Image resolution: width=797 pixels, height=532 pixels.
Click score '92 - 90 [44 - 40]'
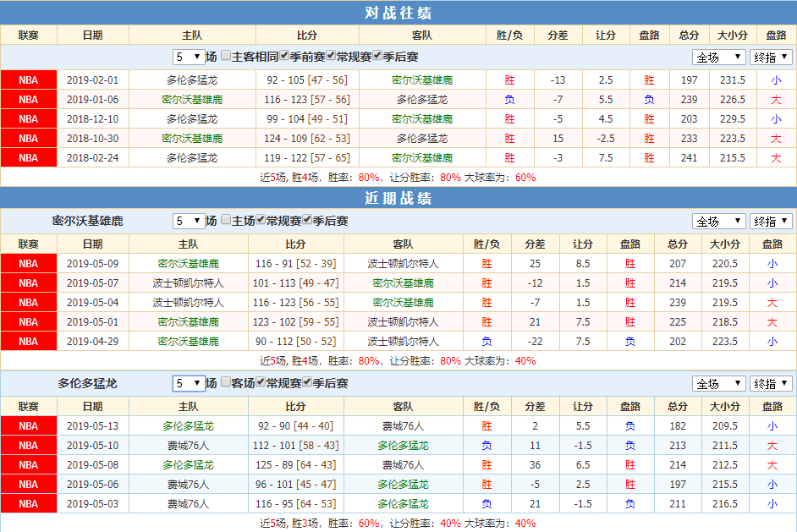point(296,426)
